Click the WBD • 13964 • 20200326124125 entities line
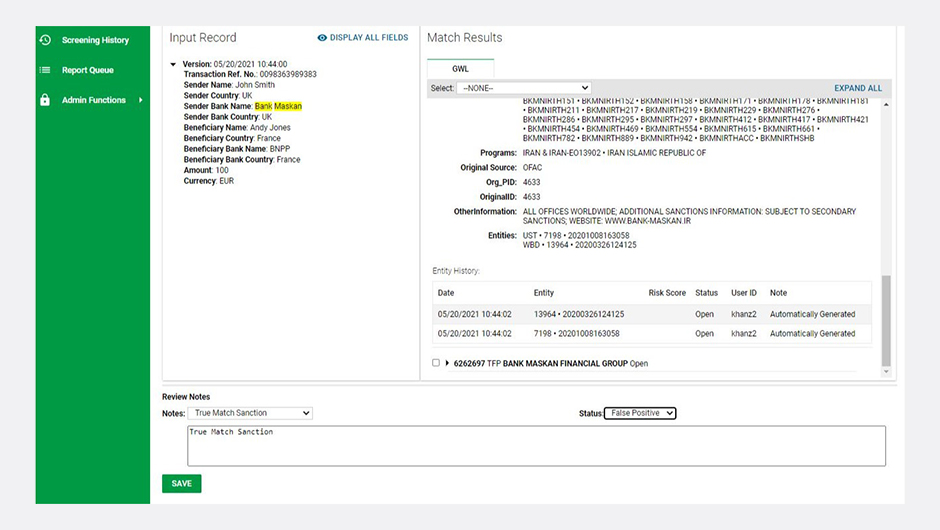The width and height of the screenshot is (940, 530). pyautogui.click(x=580, y=245)
